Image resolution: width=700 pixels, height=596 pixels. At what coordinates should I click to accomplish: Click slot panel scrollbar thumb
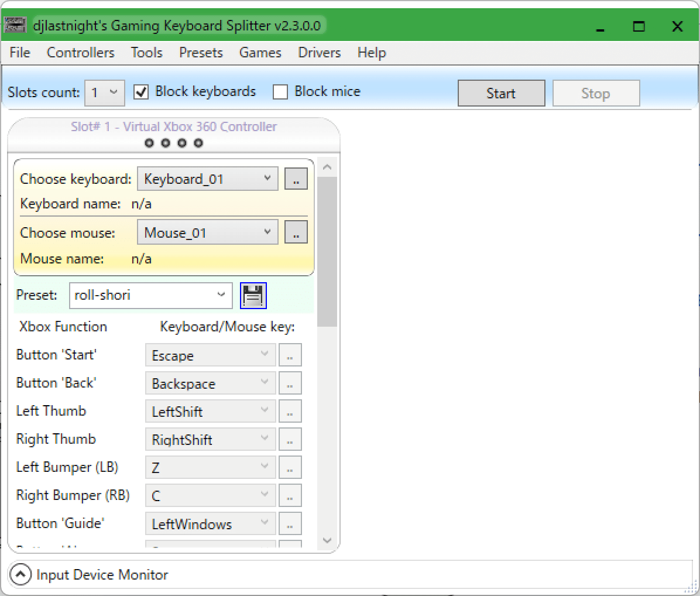[x=327, y=251]
